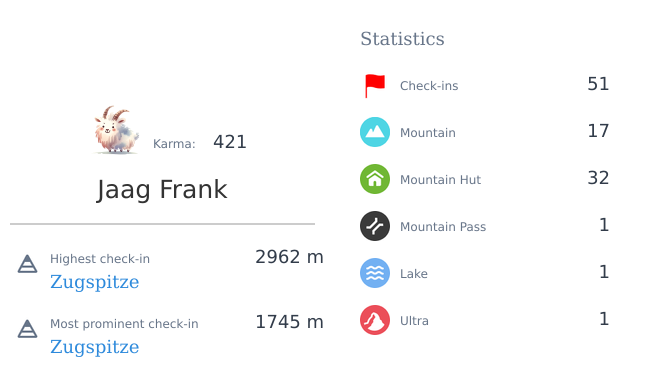Viewport: 650px width, 385px height.
Task: Click the Check-ins count 51
Action: pos(598,84)
